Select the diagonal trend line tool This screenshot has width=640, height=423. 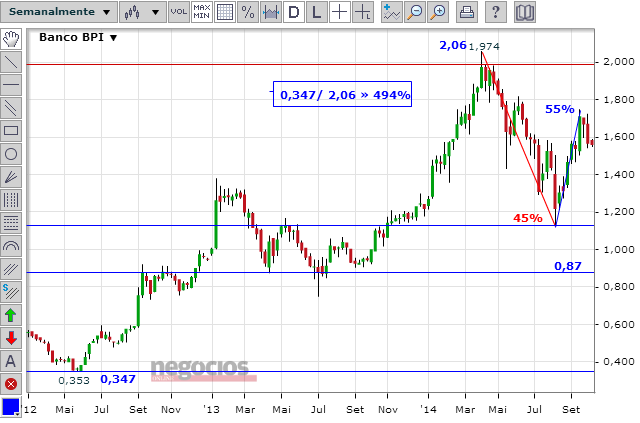click(11, 62)
